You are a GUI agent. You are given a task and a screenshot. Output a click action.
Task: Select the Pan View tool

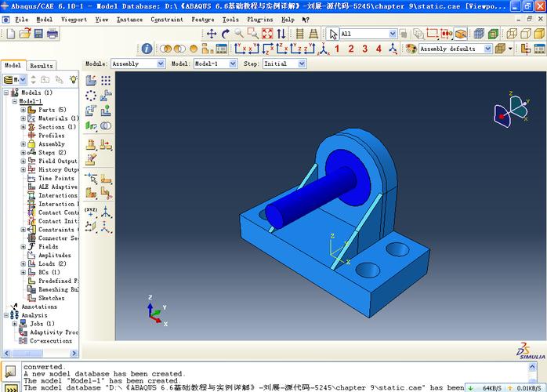point(212,34)
